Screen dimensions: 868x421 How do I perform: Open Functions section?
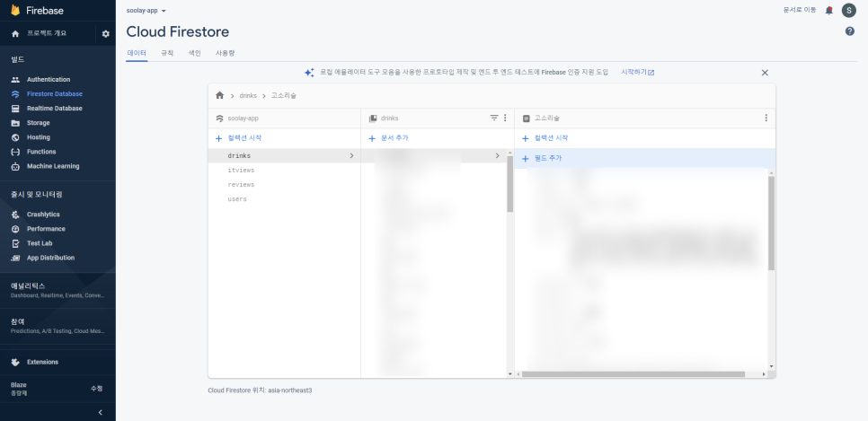[41, 152]
